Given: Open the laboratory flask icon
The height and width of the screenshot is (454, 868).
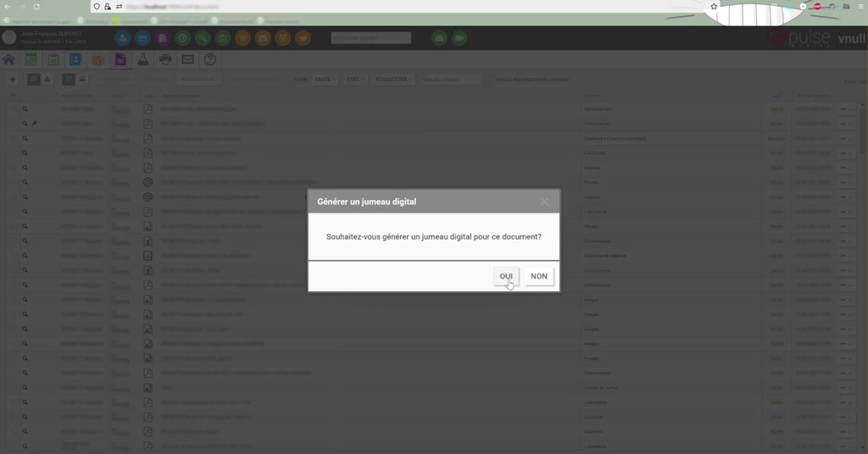Looking at the screenshot, I should coord(142,60).
